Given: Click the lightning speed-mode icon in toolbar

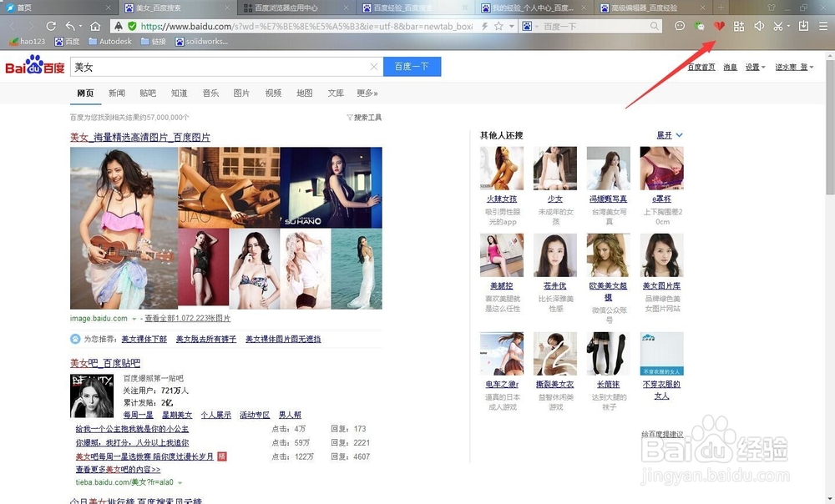Looking at the screenshot, I should [x=484, y=26].
